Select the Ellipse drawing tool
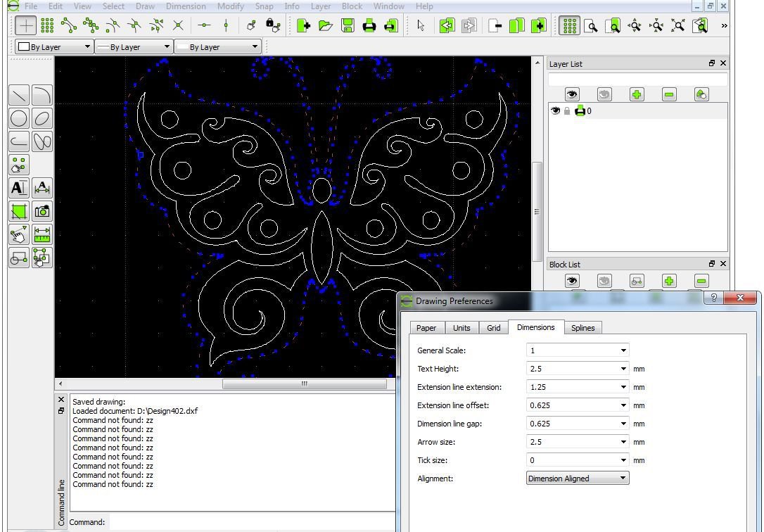 [x=42, y=118]
